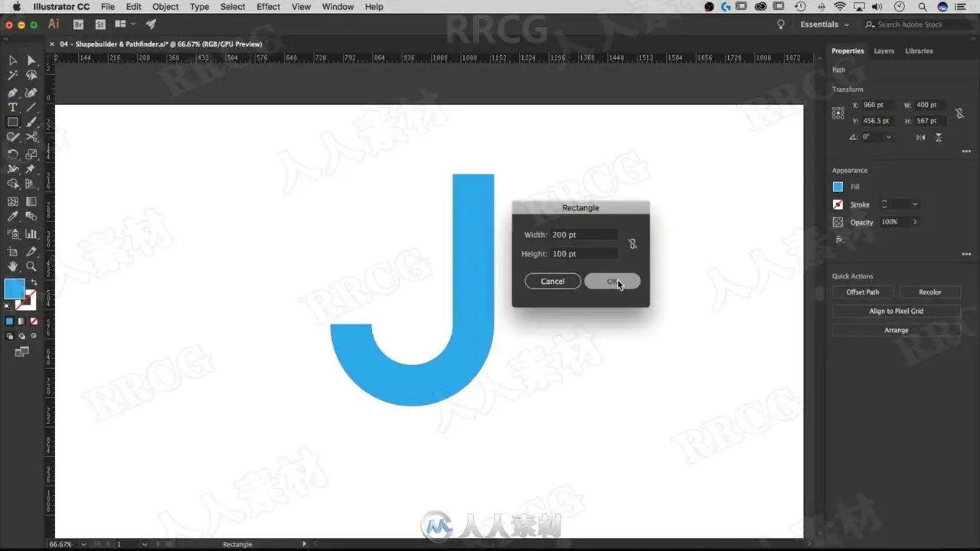This screenshot has height=551, width=980.
Task: Select the Artboard tool
Action: [x=12, y=252]
